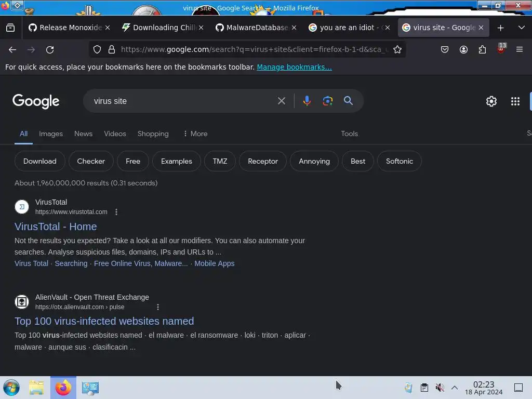
Task: Apply the Download filter chip
Action: (39, 161)
